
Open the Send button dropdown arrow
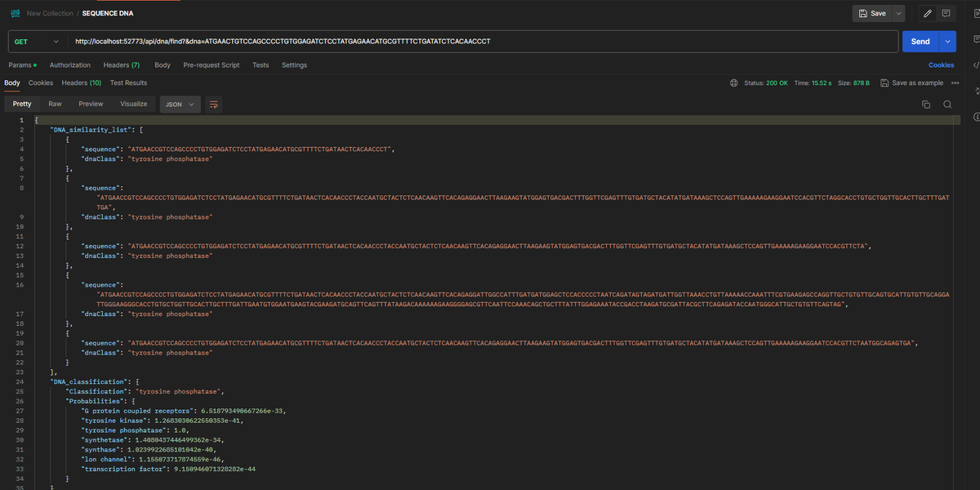tap(948, 42)
